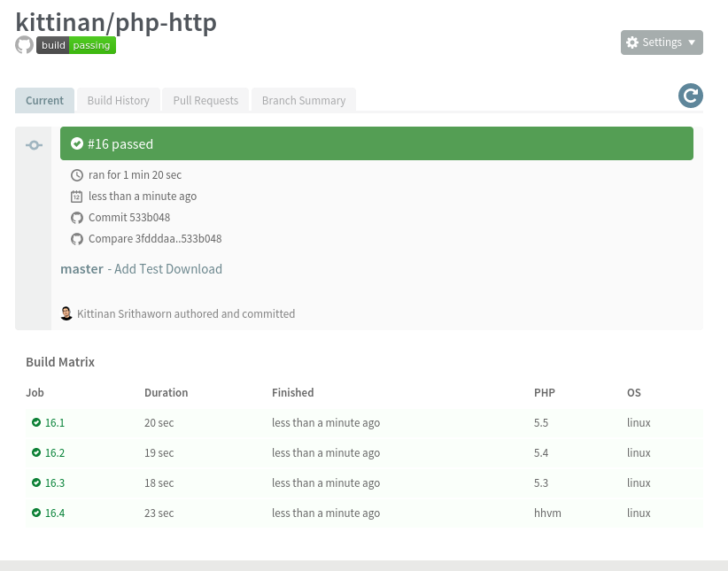Select the Current tab
The height and width of the screenshot is (571, 728).
coord(44,100)
